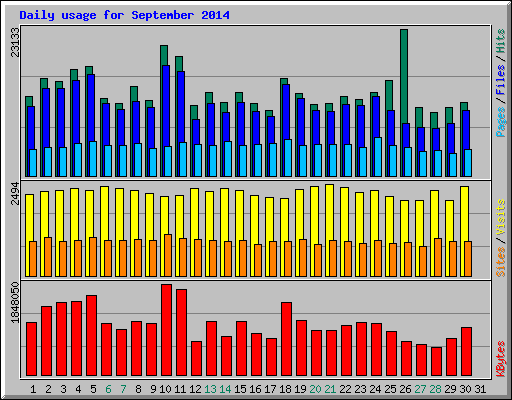Click the 'KBytes' legend label

500,359
